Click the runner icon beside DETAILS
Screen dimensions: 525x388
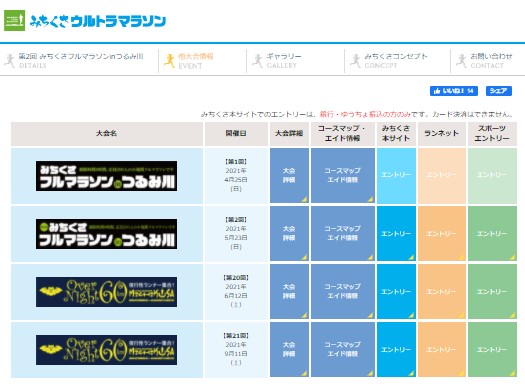pos(10,61)
